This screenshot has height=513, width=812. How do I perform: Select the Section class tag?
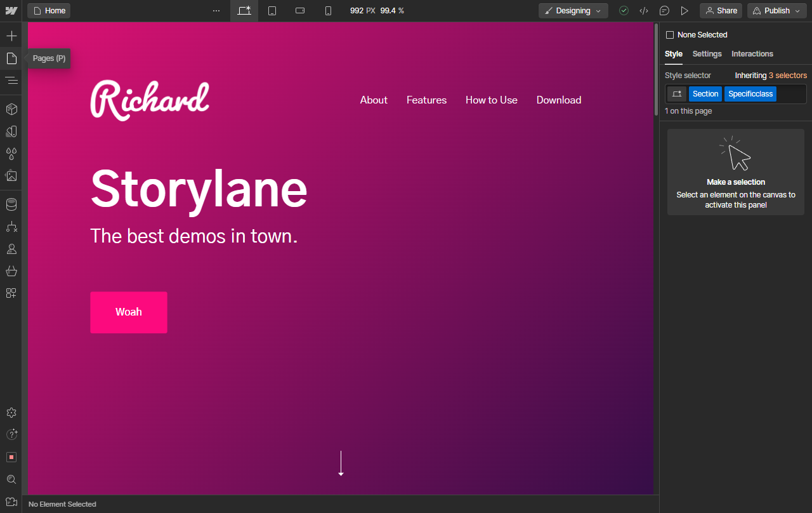pos(705,94)
